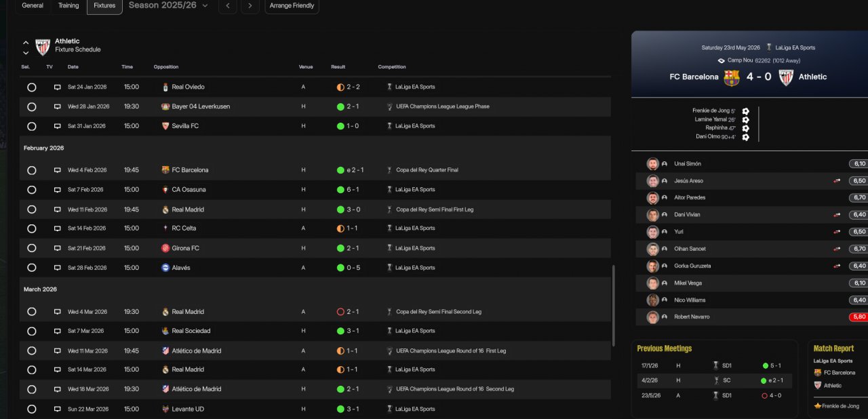Click the large FC Barcelona crest in match summary
Screen dimensions: 868x419
732,77
